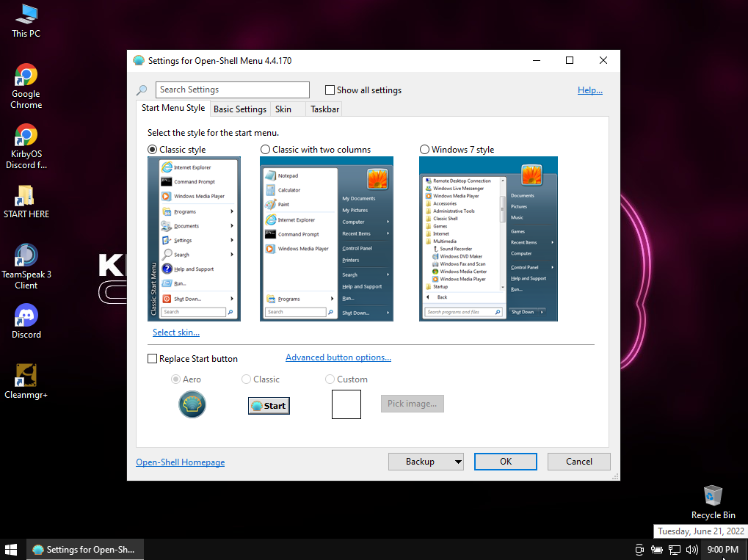
Task: Open the Taskbar tab
Action: (x=325, y=109)
